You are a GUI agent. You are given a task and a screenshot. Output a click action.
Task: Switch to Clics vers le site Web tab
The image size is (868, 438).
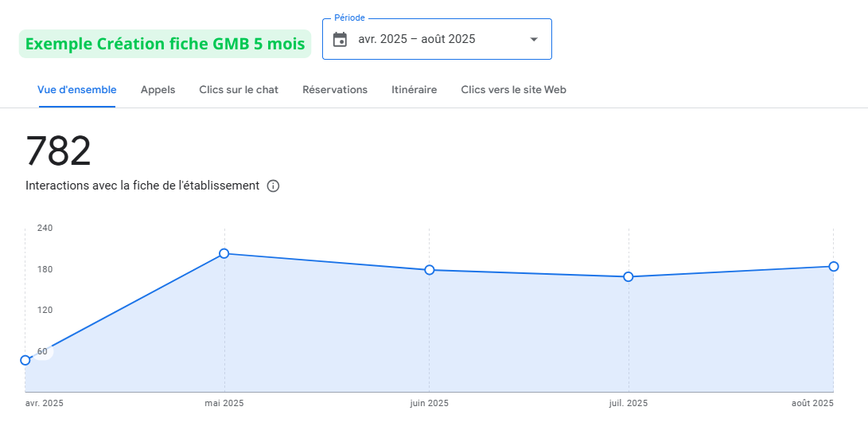(513, 90)
